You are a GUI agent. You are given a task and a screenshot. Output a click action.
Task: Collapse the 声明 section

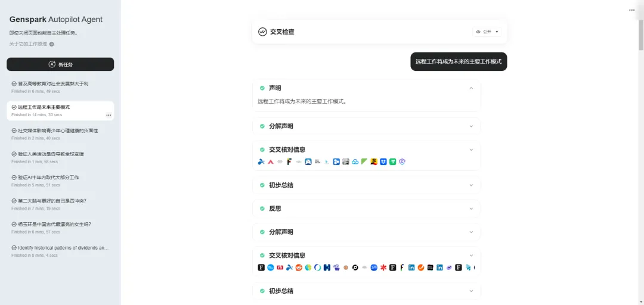471,88
